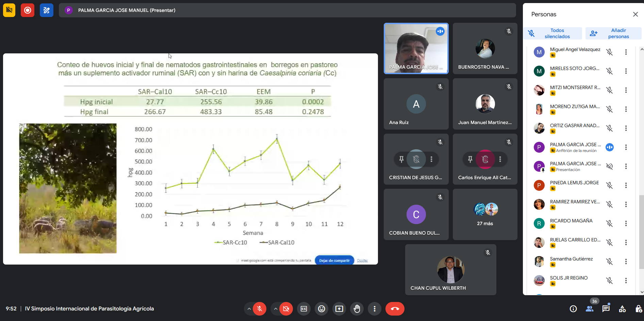644x321 pixels.
Task: Open the activities shapes icon
Action: 622,309
